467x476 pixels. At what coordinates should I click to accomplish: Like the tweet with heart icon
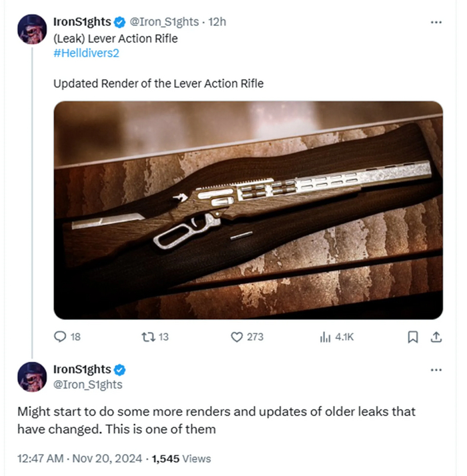pyautogui.click(x=236, y=337)
